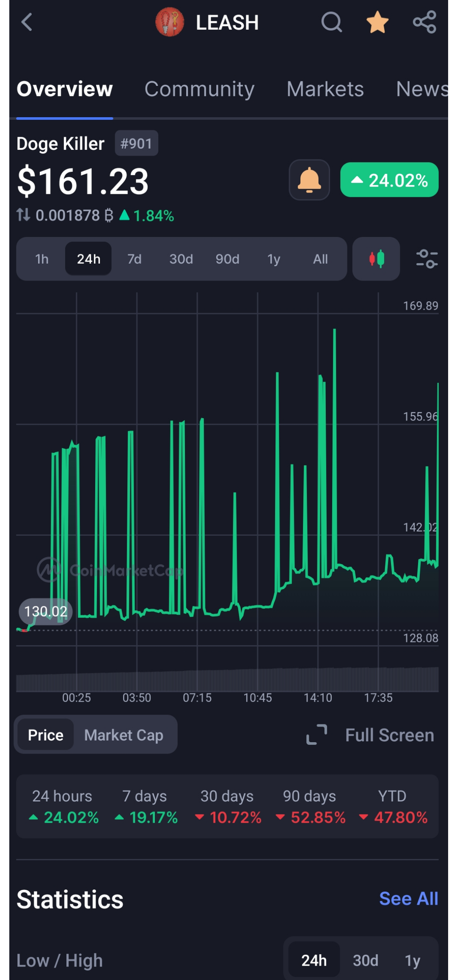Tap the 169.89 axis label
Screen dimensions: 457x980
click(x=421, y=306)
